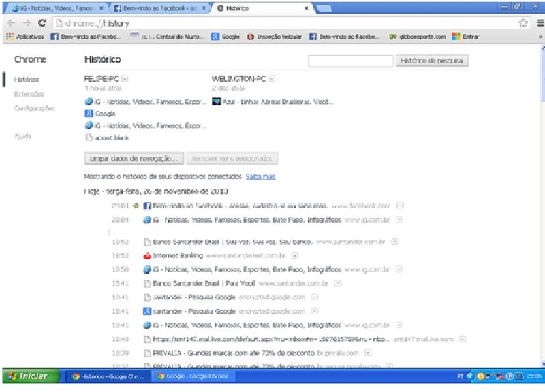Open the Chrome hamburger menu
The image size is (545, 392).
tap(540, 23)
